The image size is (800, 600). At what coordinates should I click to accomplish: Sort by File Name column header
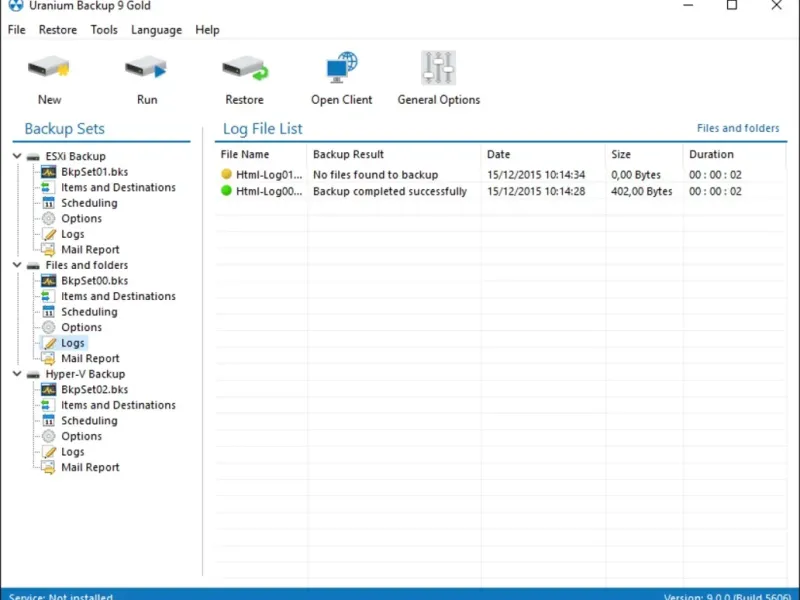coord(261,154)
